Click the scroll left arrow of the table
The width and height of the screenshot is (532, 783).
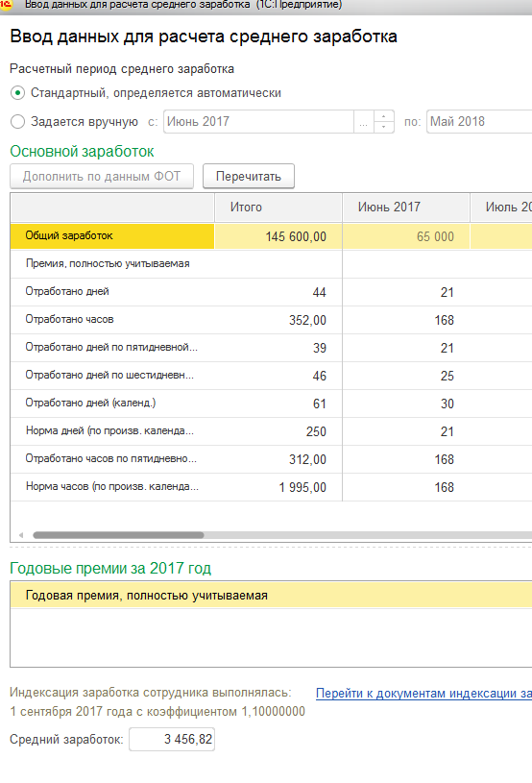click(x=21, y=535)
